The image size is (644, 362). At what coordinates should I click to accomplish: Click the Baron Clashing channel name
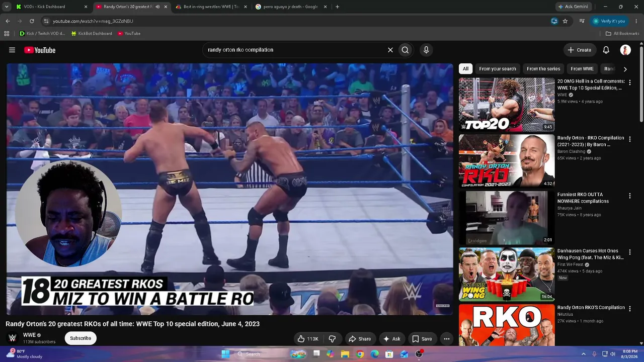coord(571,151)
